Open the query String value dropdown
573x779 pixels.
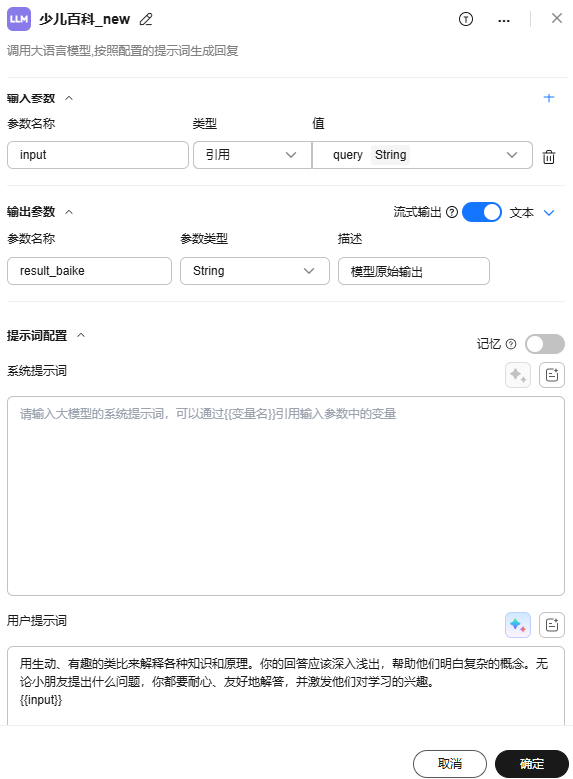[422, 155]
